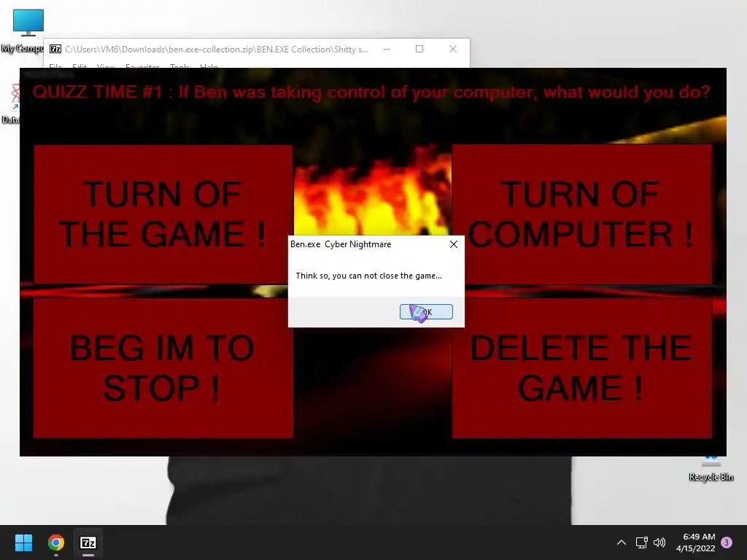Select the Recycle Bin desktop icon
Image resolution: width=747 pixels, height=560 pixels.
pos(711,469)
